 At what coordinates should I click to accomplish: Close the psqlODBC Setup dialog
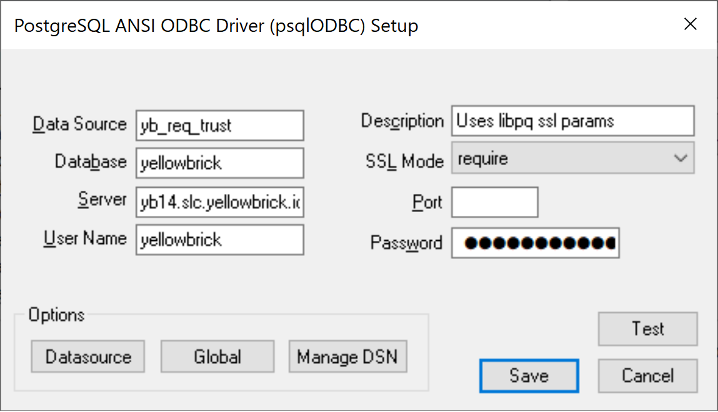click(x=687, y=25)
